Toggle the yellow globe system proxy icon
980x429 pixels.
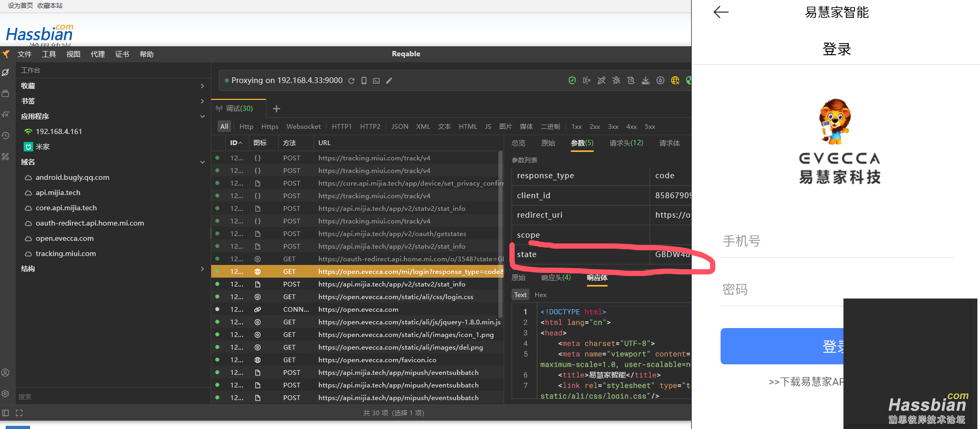coord(675,80)
